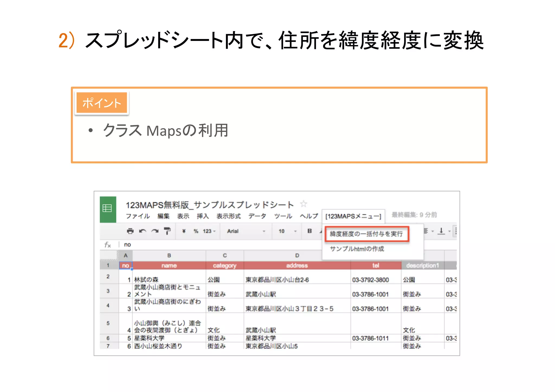This screenshot has width=555, height=392.
Task: Click cell 東京都品川区小山台2-6
Action: coord(297,277)
